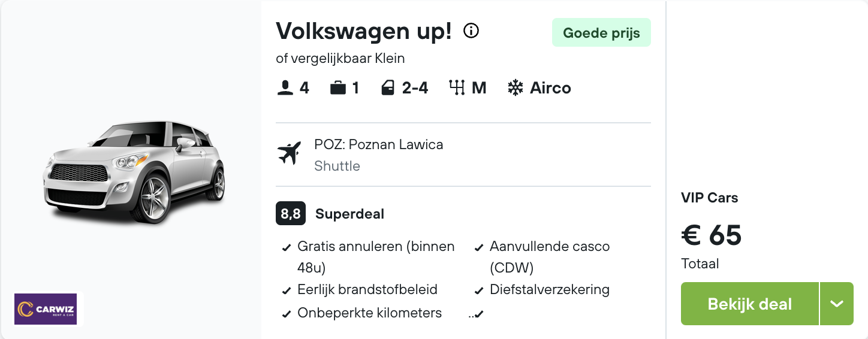
Task: Click the Airco snowflake icon
Action: [515, 88]
